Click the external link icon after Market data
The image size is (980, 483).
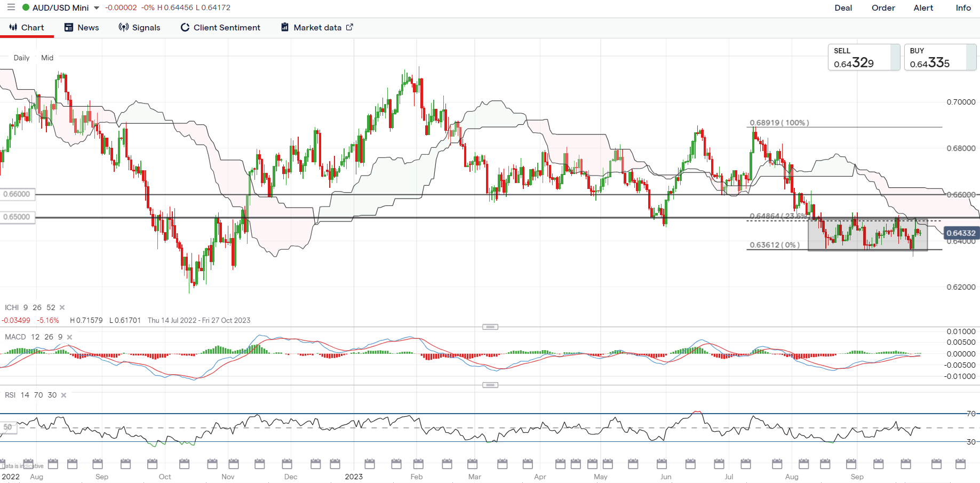(x=349, y=27)
